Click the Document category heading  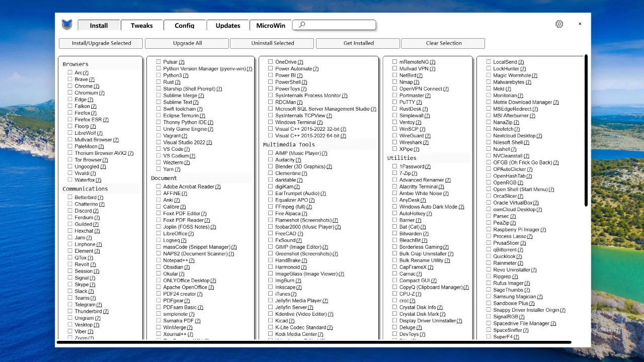(x=164, y=178)
